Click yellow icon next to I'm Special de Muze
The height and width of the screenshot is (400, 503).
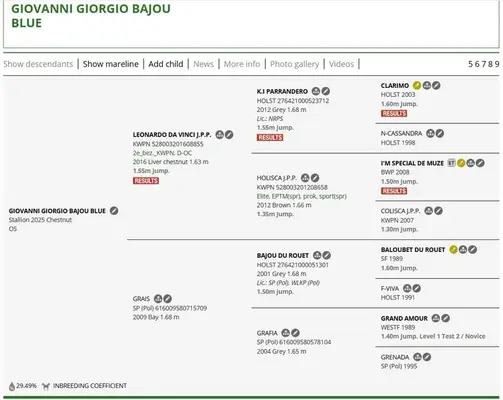461,163
